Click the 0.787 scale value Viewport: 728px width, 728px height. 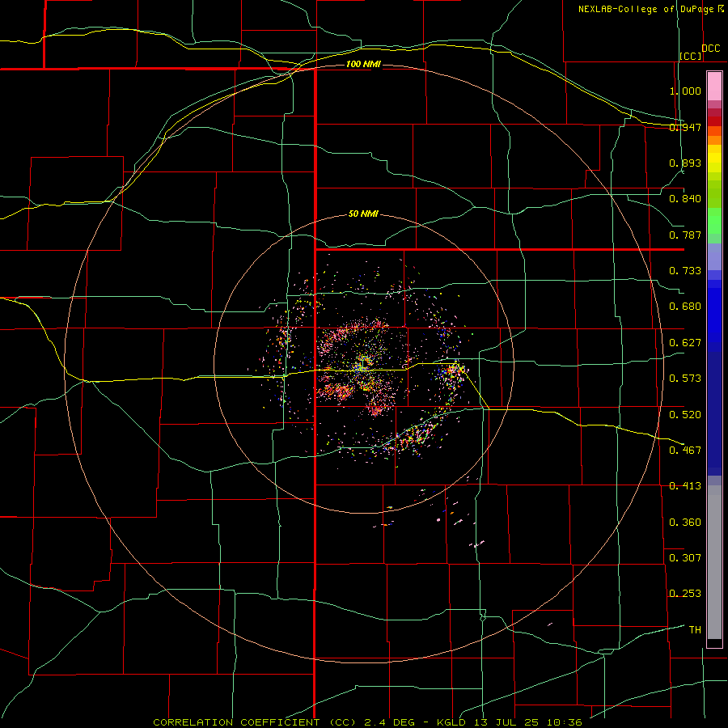[685, 235]
